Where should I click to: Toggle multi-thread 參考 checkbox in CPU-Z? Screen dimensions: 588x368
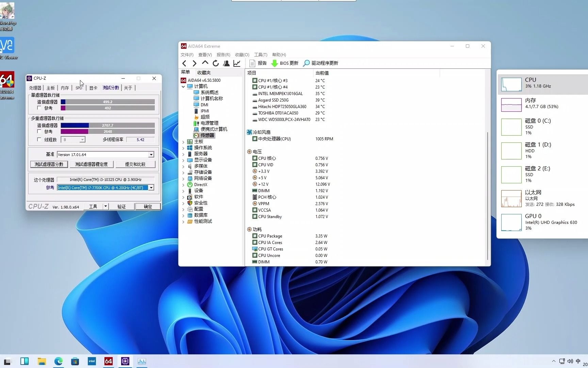[x=39, y=132]
